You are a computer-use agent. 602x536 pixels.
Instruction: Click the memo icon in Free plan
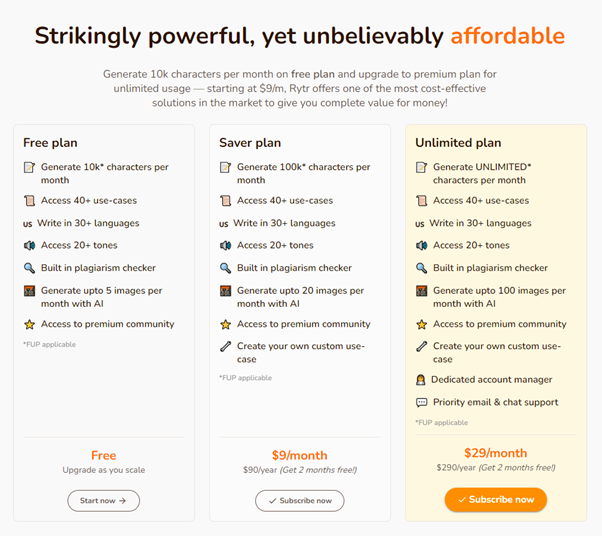point(30,167)
